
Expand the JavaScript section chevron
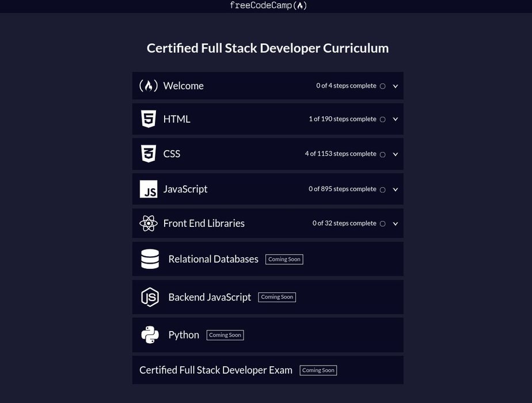point(396,189)
